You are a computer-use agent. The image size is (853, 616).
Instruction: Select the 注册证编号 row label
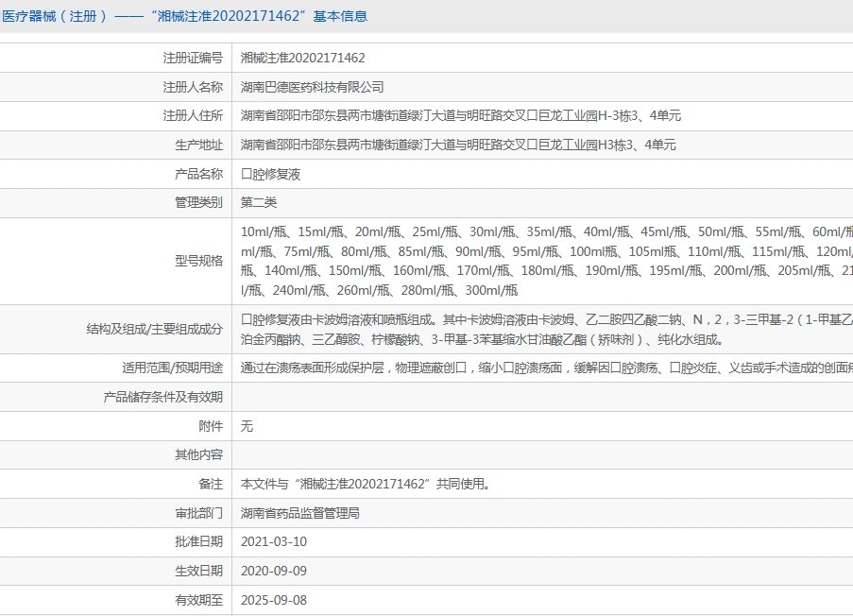click(193, 58)
